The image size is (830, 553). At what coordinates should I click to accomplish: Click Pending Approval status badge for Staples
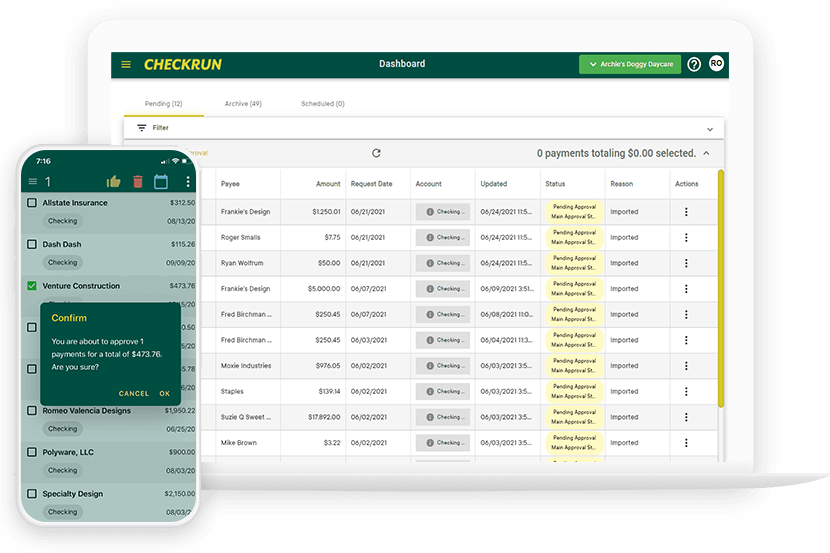point(574,392)
